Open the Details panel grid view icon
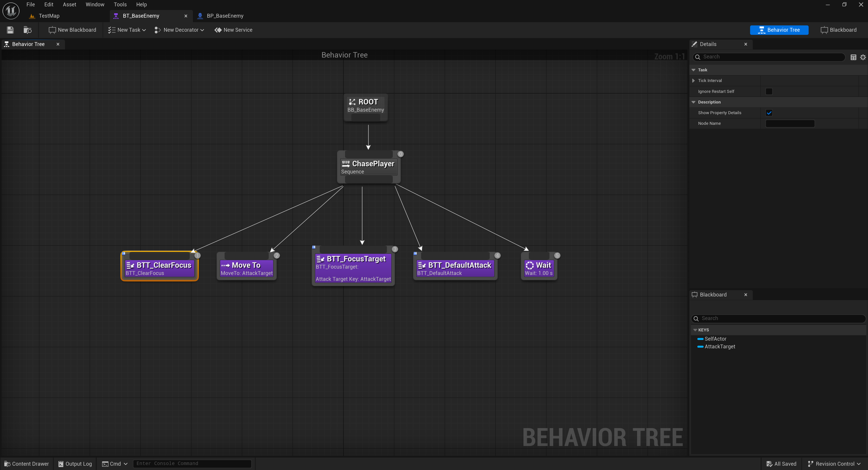 [x=853, y=57]
